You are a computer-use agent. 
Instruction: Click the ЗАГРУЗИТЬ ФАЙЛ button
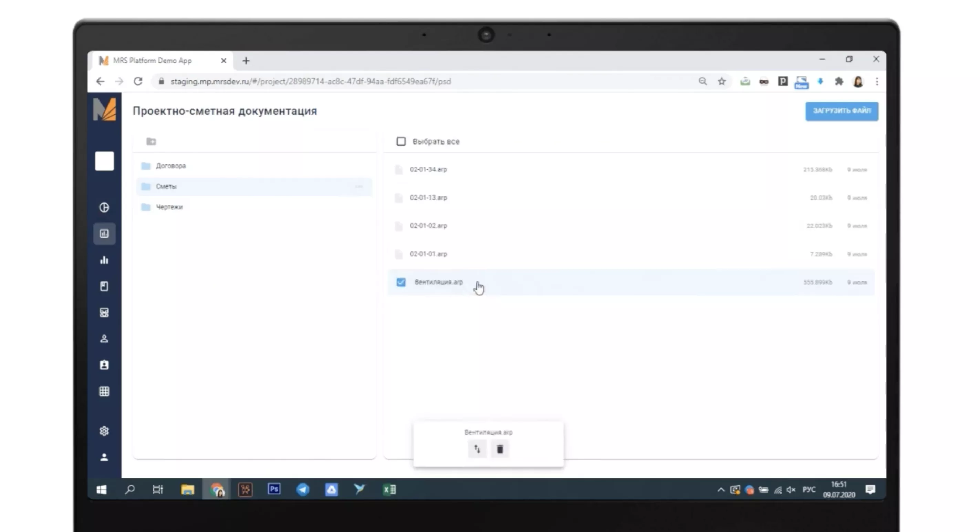[x=842, y=111]
